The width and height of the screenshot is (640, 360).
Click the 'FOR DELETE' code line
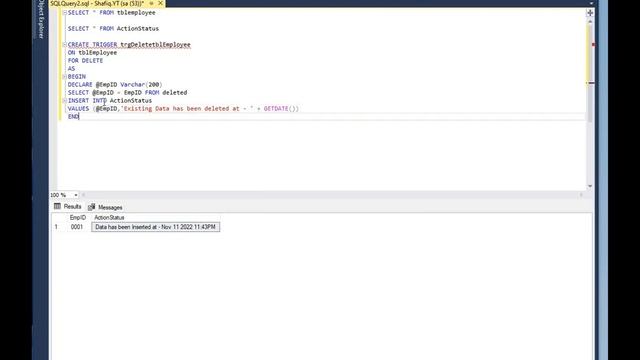click(85, 60)
